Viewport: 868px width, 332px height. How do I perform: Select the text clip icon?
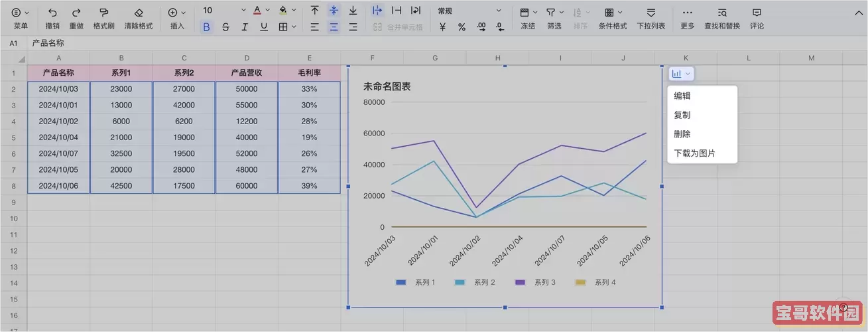[397, 11]
